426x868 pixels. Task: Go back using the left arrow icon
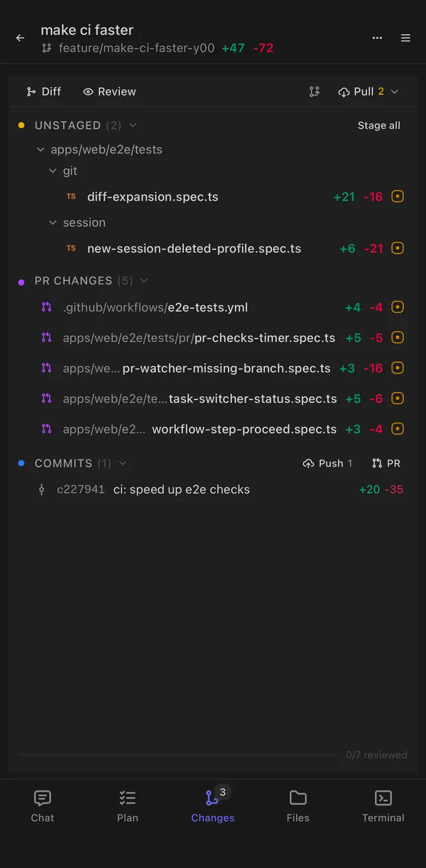(x=20, y=38)
